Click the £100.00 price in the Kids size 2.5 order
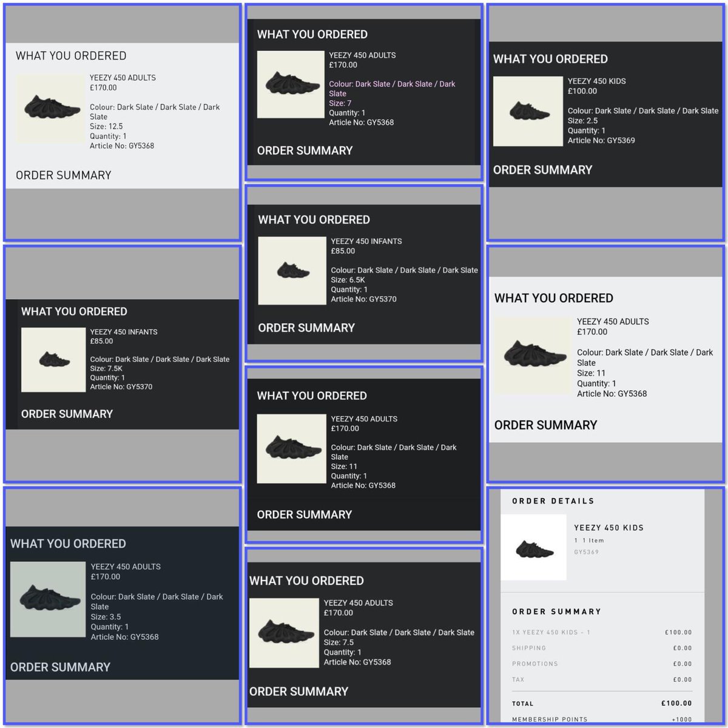This screenshot has height=728, width=728. (x=582, y=91)
